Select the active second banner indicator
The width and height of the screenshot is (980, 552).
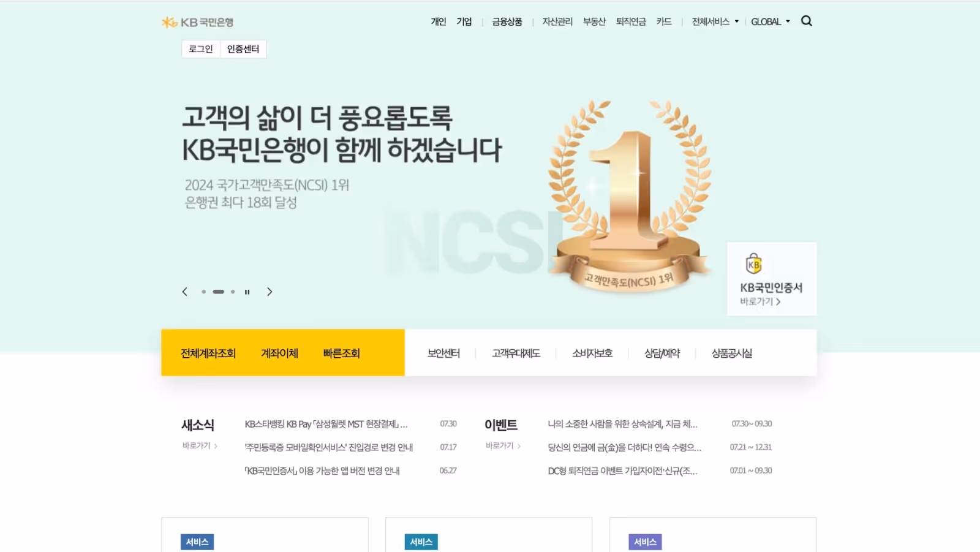pyautogui.click(x=218, y=292)
